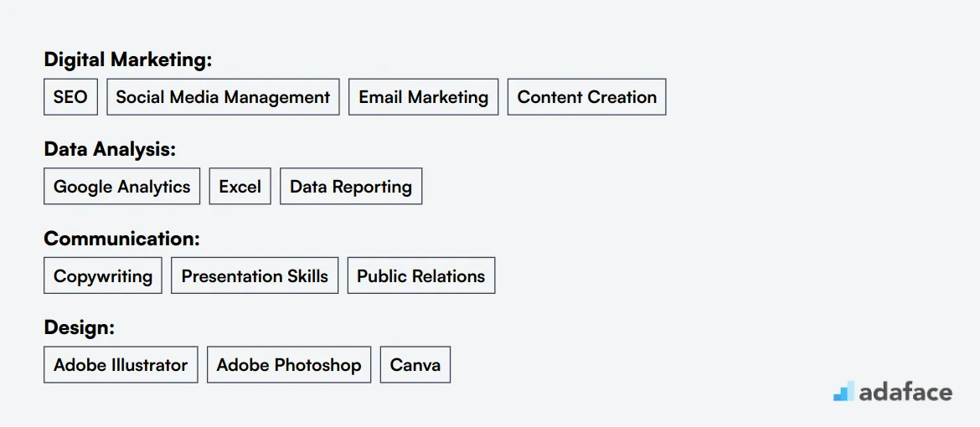Click the Design heading

click(80, 328)
